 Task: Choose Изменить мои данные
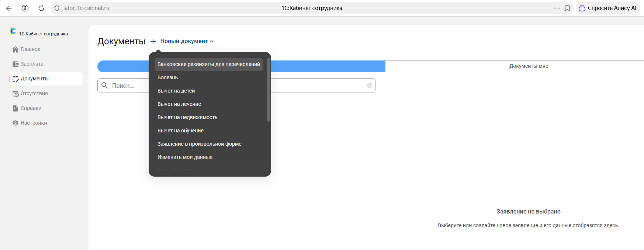209,157
